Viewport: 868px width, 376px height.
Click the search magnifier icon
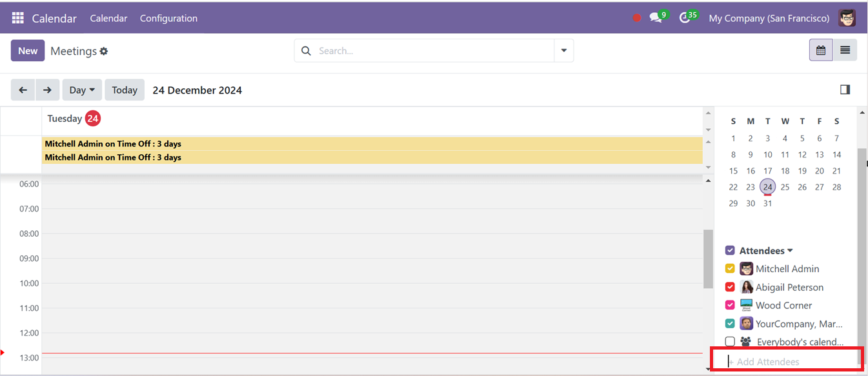tap(307, 51)
